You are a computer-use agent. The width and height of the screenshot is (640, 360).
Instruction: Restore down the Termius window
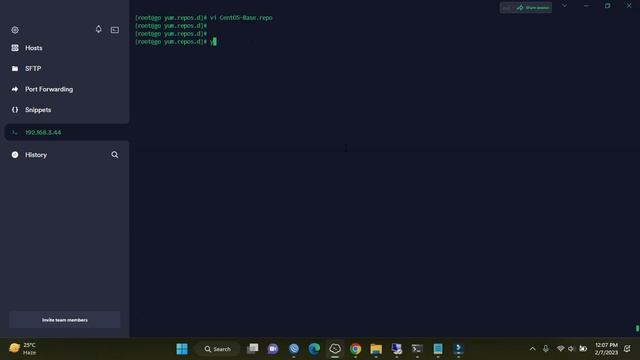[608, 6]
